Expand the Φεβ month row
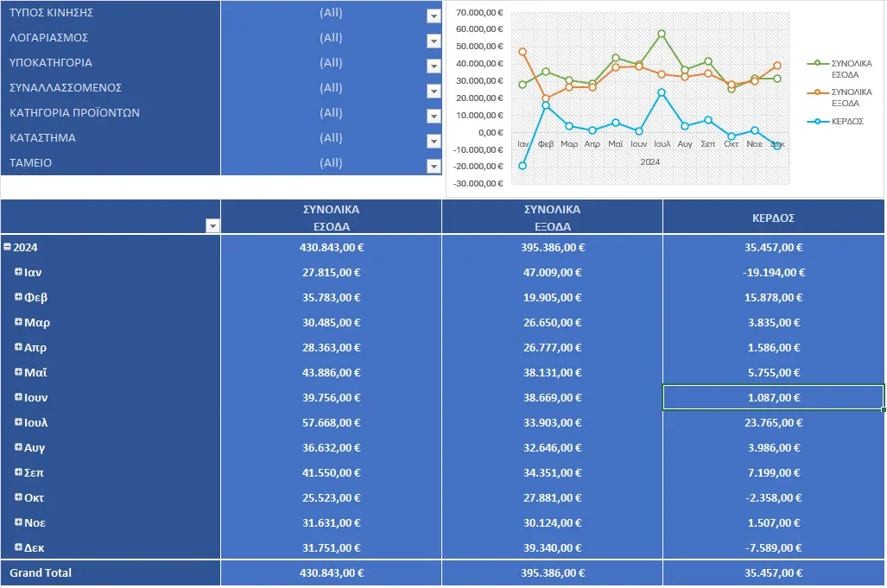887x588 pixels. (18, 297)
